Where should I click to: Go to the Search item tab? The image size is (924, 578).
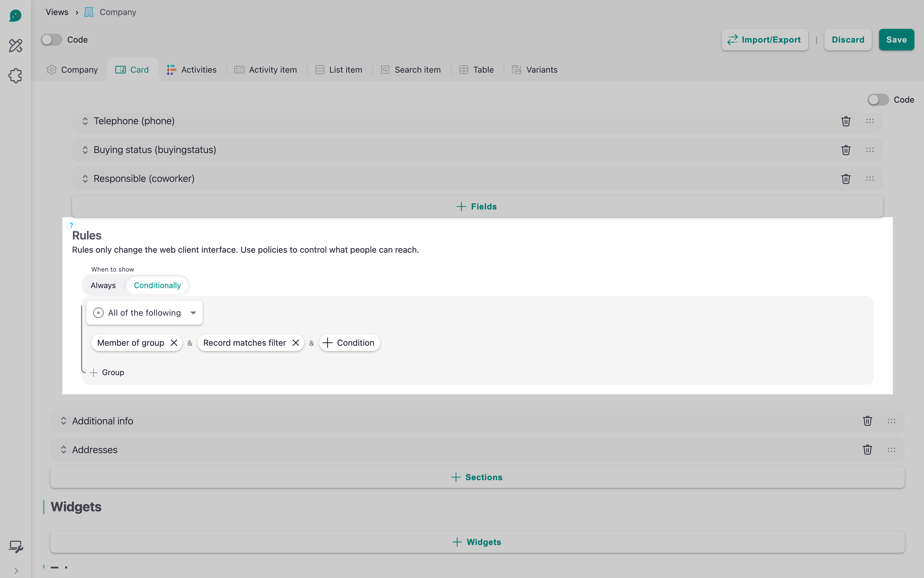(x=411, y=70)
